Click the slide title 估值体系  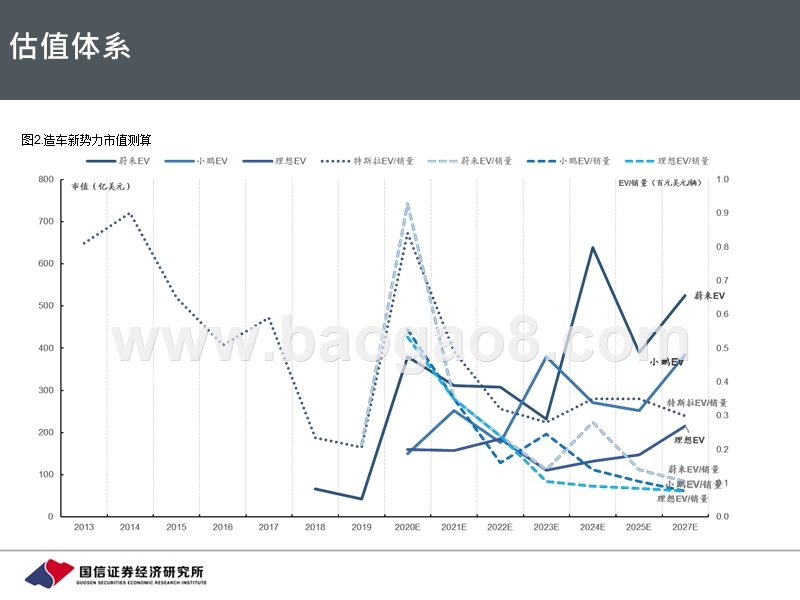pos(70,46)
